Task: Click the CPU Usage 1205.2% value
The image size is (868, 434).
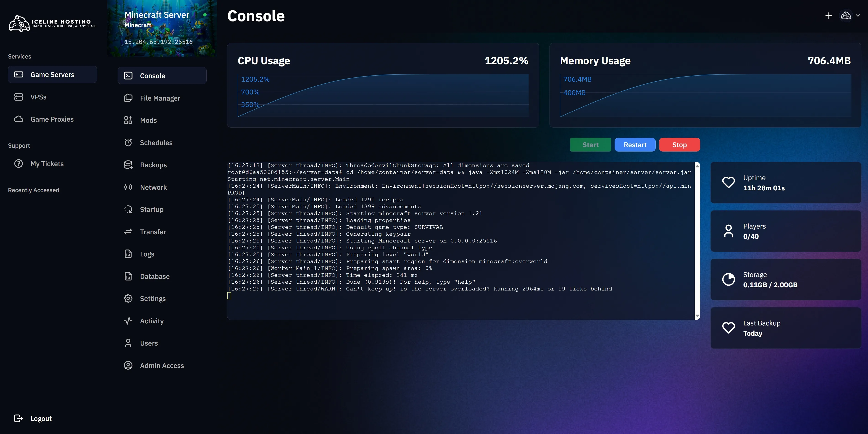Action: pos(506,61)
